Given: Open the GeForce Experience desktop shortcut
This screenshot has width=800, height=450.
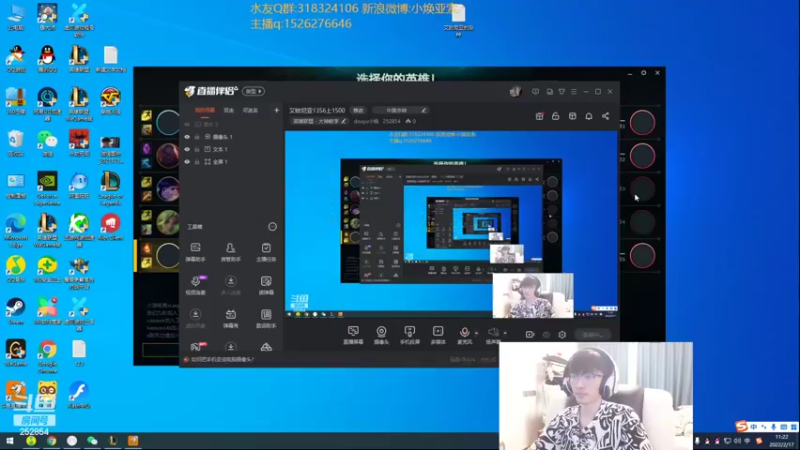Looking at the screenshot, I should click(47, 188).
